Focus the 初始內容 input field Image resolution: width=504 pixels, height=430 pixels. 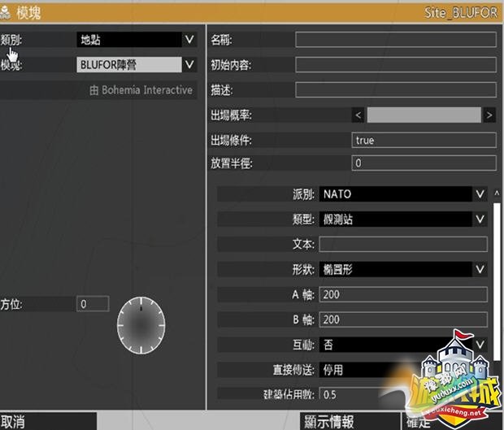point(395,64)
